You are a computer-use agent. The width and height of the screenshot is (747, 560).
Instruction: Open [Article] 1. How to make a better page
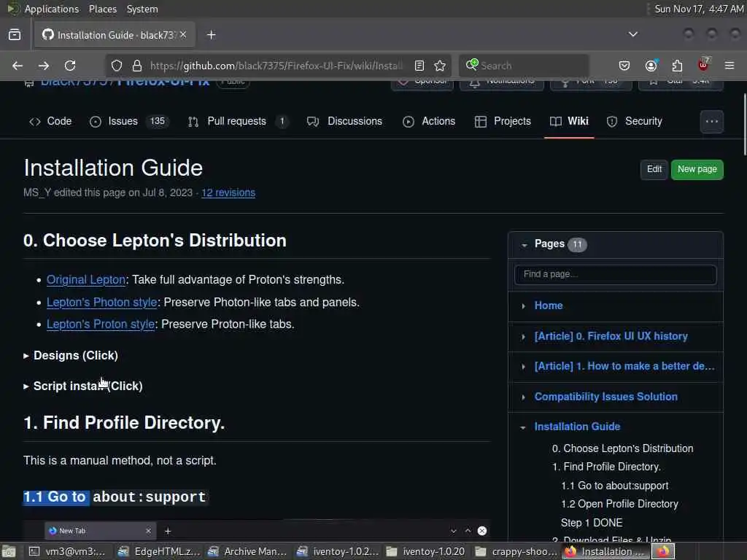[624, 366]
